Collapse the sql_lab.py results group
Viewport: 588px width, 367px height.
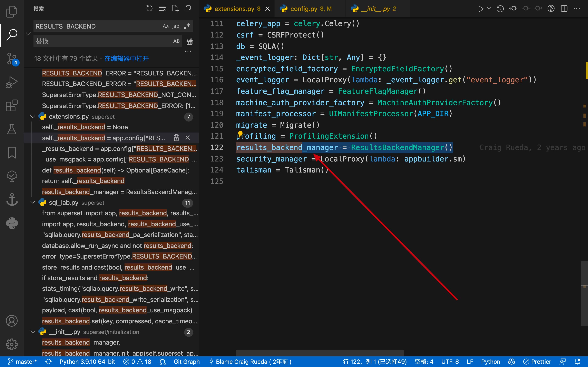tap(33, 202)
